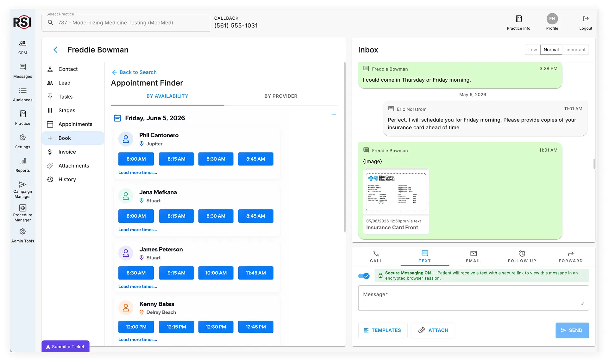The height and width of the screenshot is (364, 609).
Task: Set inbox priority to Important
Action: pyautogui.click(x=575, y=50)
